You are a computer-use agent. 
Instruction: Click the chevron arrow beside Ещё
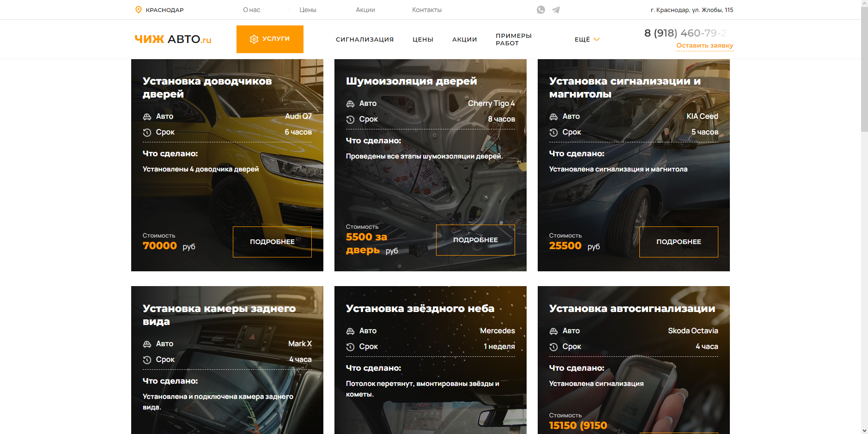click(x=596, y=39)
